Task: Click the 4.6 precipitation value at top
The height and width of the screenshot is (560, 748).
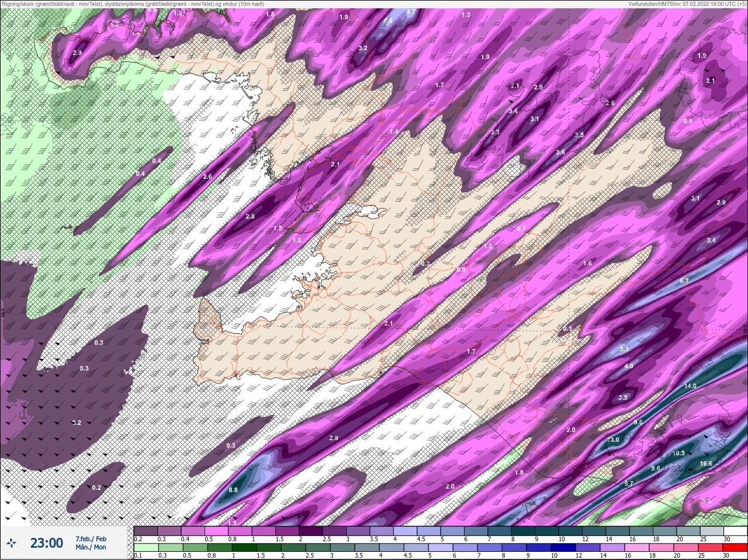Action: click(x=388, y=20)
